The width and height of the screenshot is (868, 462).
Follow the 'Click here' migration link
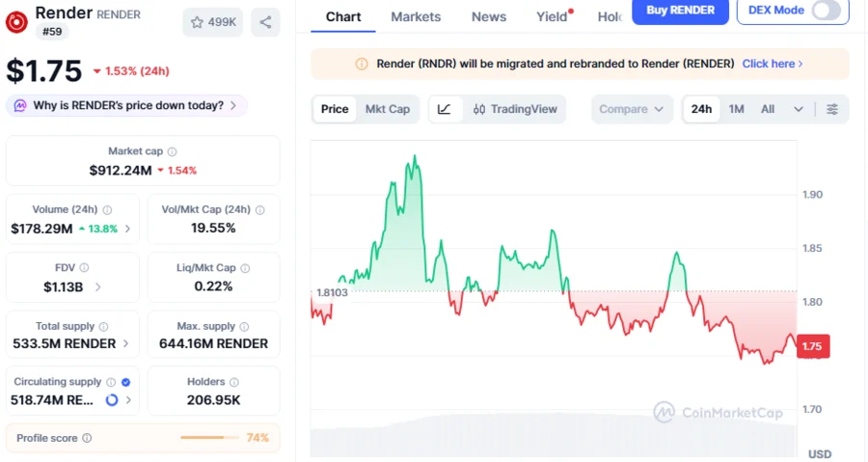pos(772,64)
